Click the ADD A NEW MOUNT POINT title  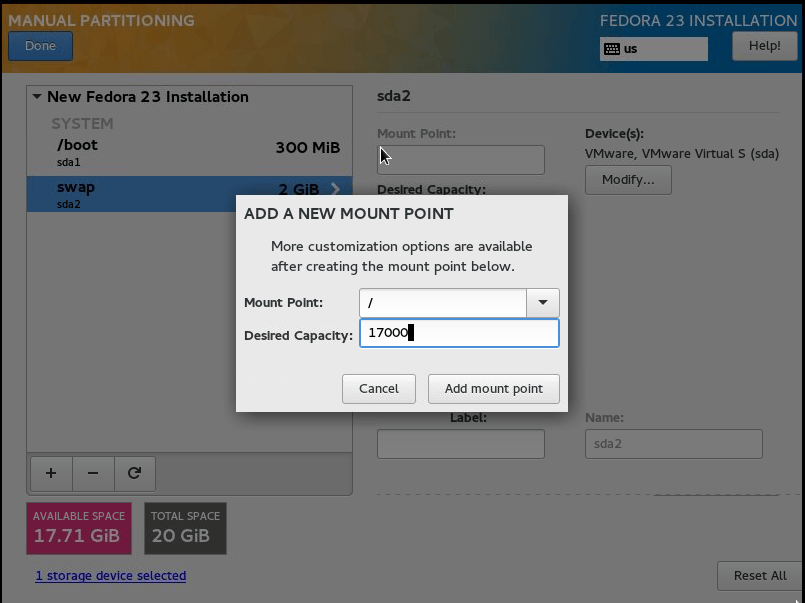[349, 213]
